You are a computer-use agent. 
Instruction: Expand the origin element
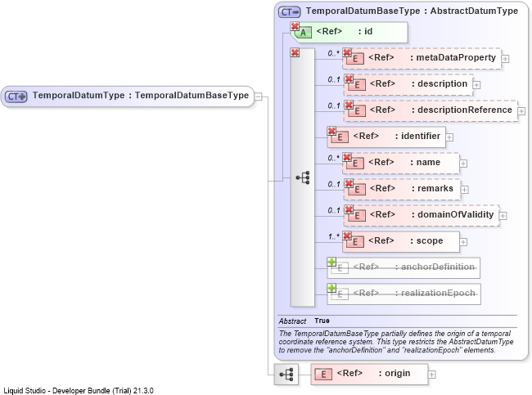431,375
